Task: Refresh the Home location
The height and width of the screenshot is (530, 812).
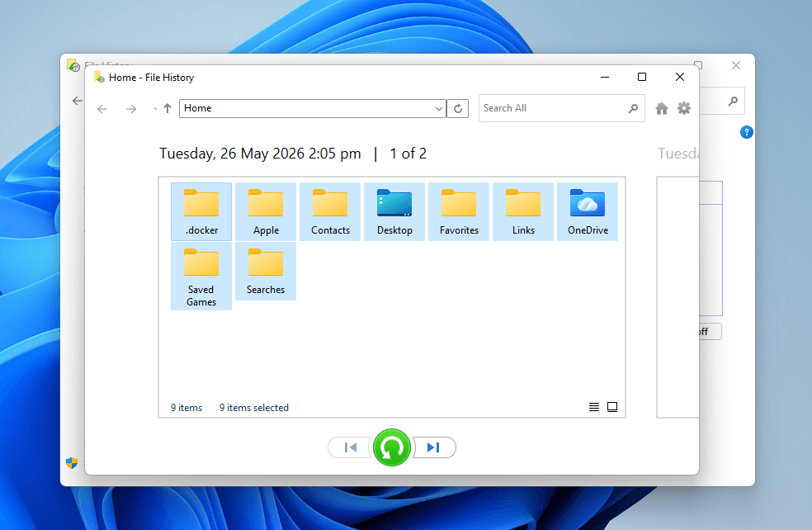Action: pyautogui.click(x=458, y=108)
